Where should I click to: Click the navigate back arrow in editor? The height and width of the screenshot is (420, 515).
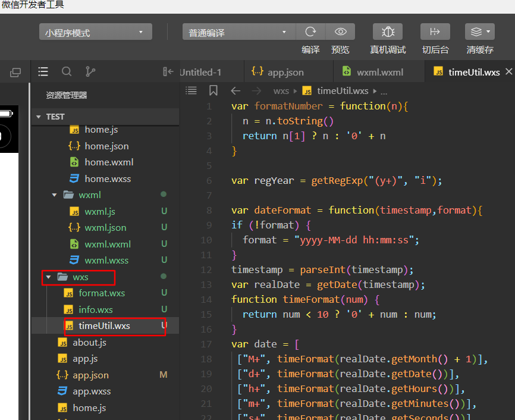pyautogui.click(x=235, y=90)
